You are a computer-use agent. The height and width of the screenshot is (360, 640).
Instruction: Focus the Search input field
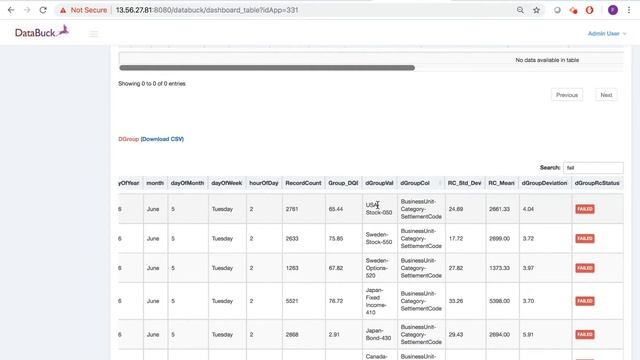(593, 168)
